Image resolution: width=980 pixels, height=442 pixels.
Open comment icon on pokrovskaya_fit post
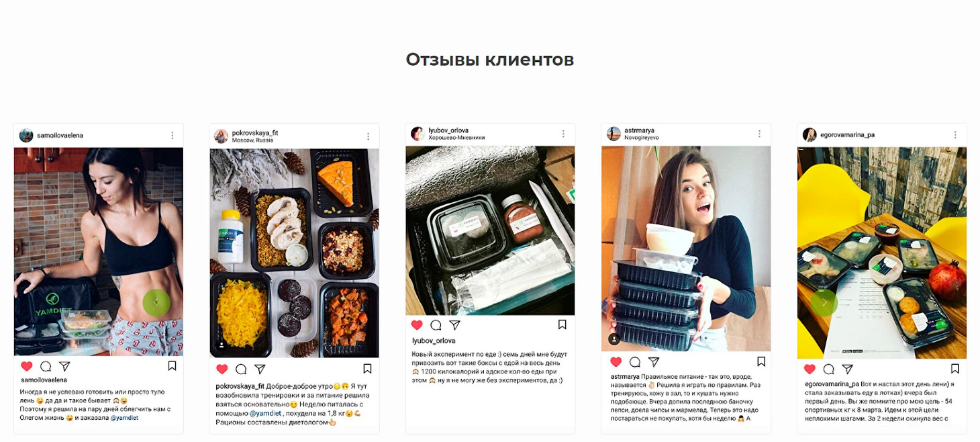point(241,369)
